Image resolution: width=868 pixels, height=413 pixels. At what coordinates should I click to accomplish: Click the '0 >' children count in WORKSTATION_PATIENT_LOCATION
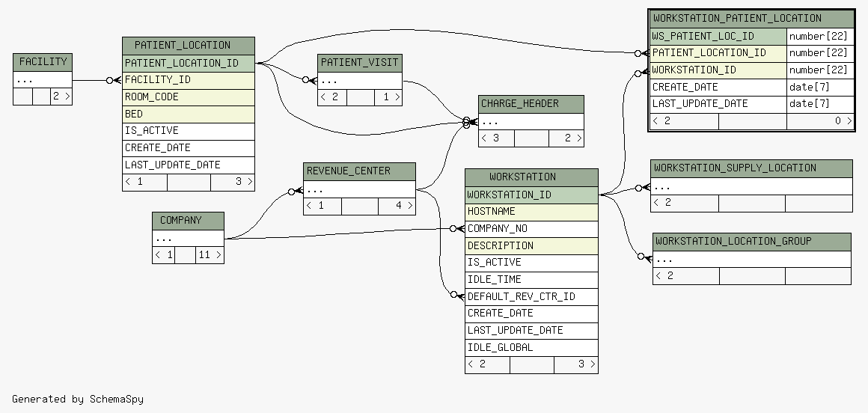click(x=820, y=121)
